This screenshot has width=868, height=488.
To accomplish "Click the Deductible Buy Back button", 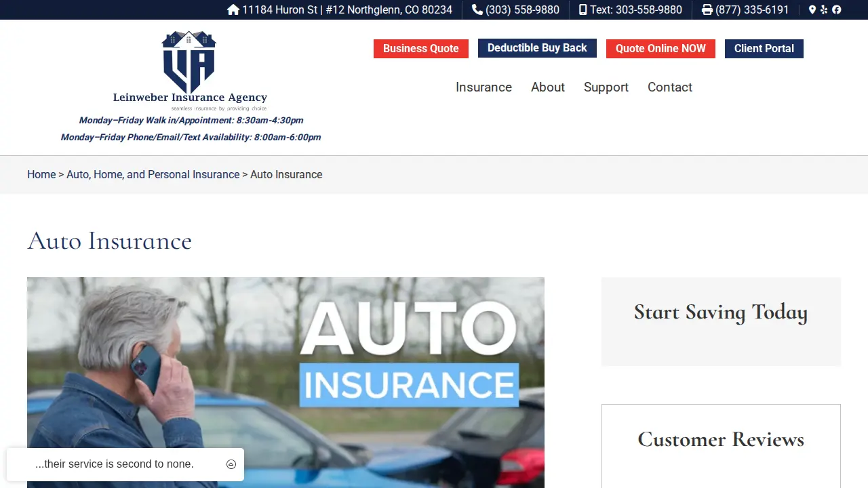I will (537, 48).
